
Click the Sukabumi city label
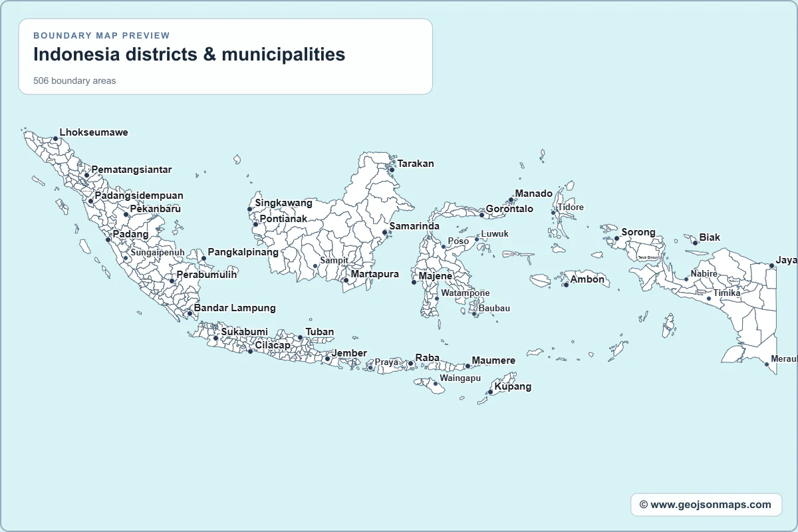point(245,332)
